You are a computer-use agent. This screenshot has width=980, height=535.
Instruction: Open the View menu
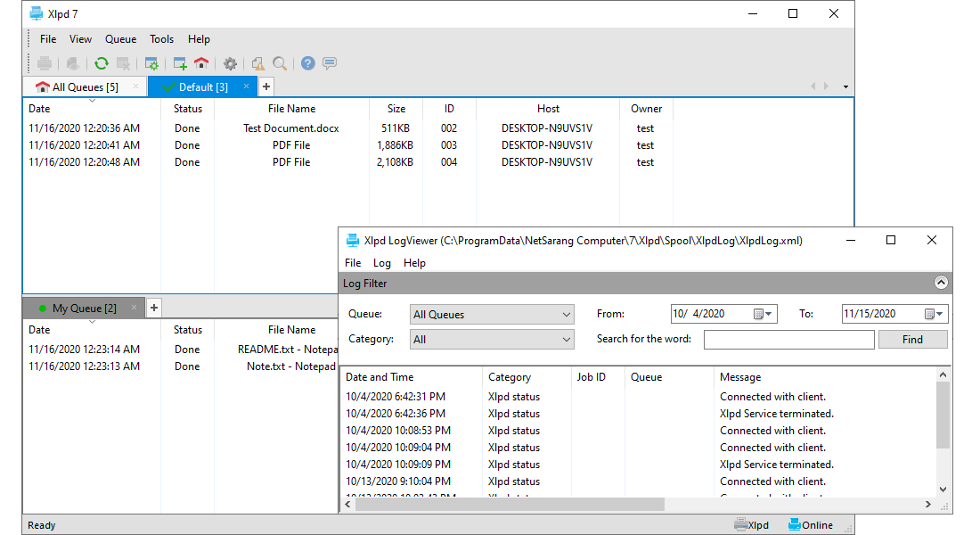(x=80, y=39)
